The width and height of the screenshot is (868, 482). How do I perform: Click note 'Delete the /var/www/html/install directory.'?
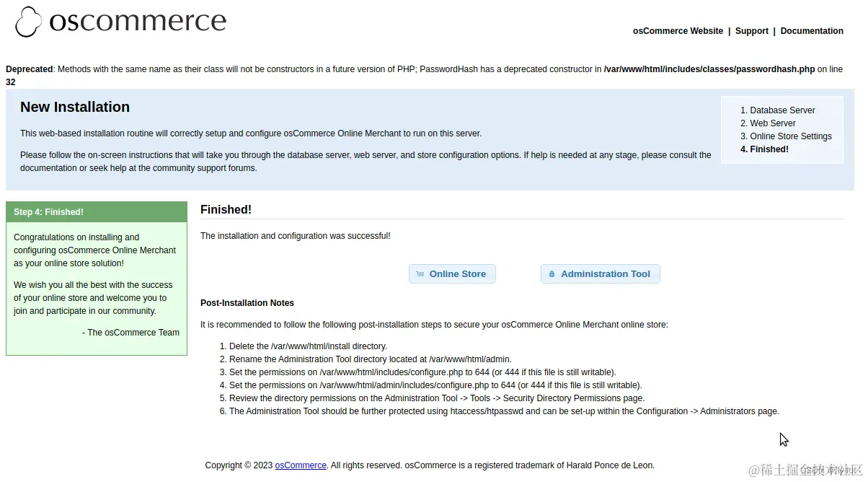[308, 346]
